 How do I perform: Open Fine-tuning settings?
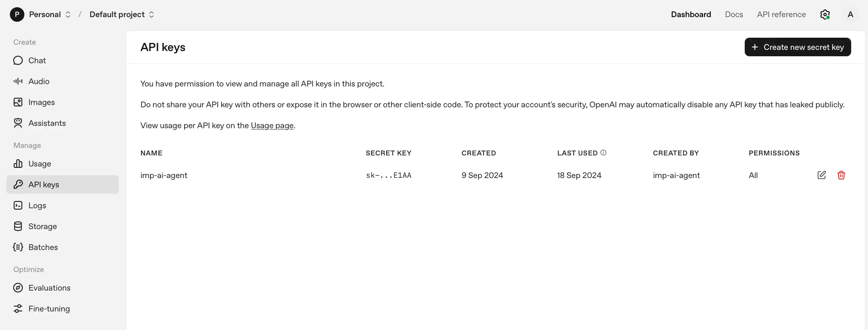[49, 308]
